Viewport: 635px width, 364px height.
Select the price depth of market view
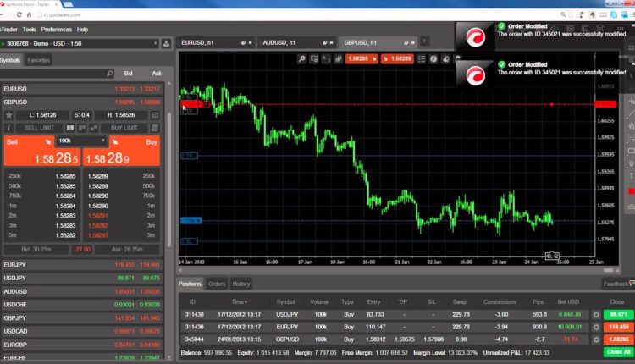point(82,128)
